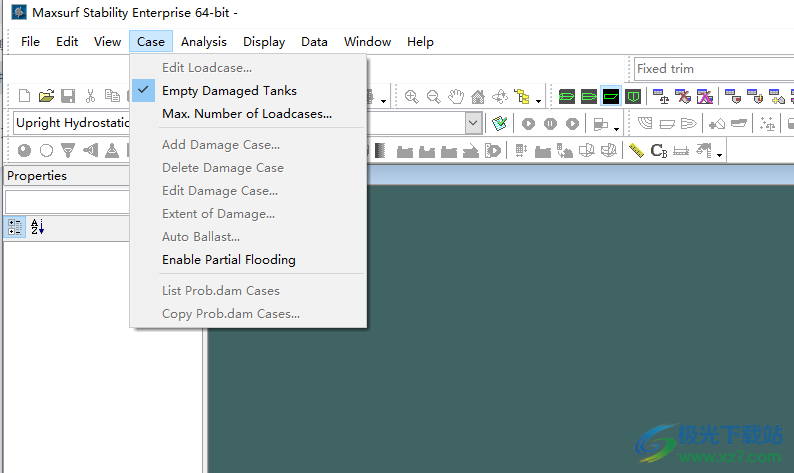The width and height of the screenshot is (794, 473).
Task: Click the filled sphere render icon
Action: tap(24, 150)
